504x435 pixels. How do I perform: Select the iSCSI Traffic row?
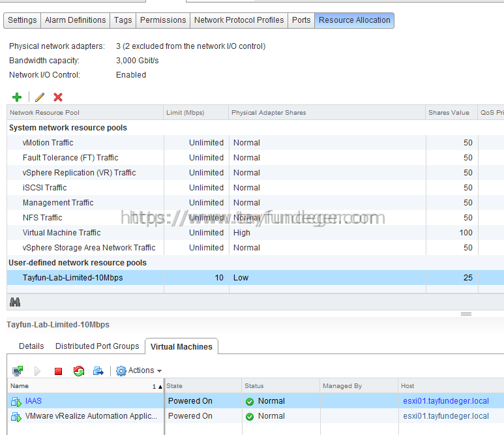[256, 188]
